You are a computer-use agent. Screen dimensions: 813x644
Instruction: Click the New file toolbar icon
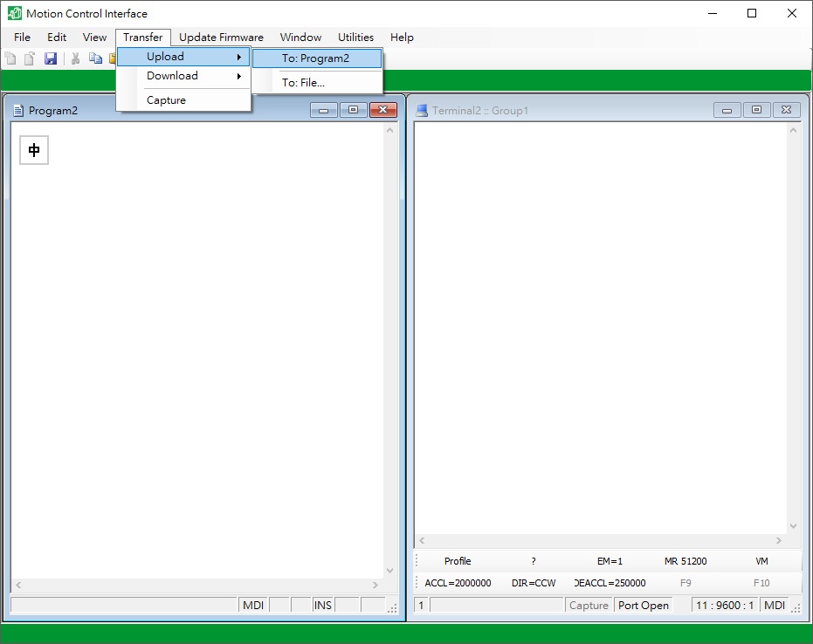point(10,58)
